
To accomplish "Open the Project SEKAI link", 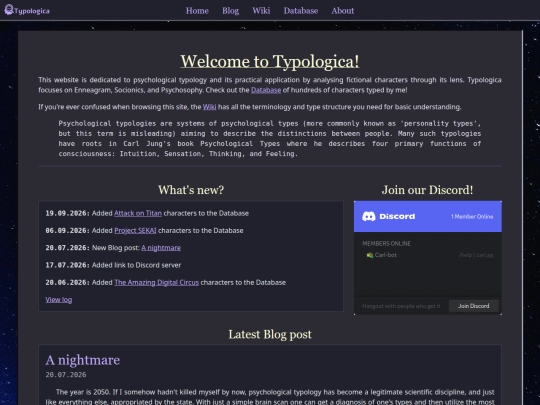I will 135,230.
